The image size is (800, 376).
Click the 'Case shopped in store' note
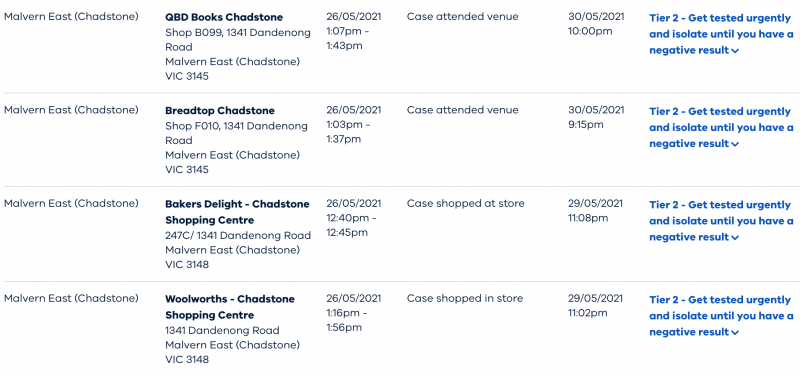point(465,298)
